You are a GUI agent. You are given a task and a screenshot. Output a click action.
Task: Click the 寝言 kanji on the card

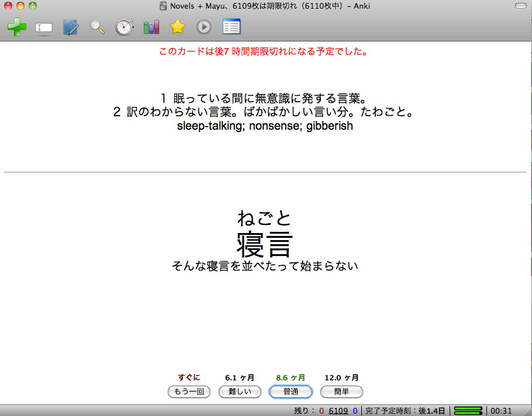coord(264,243)
